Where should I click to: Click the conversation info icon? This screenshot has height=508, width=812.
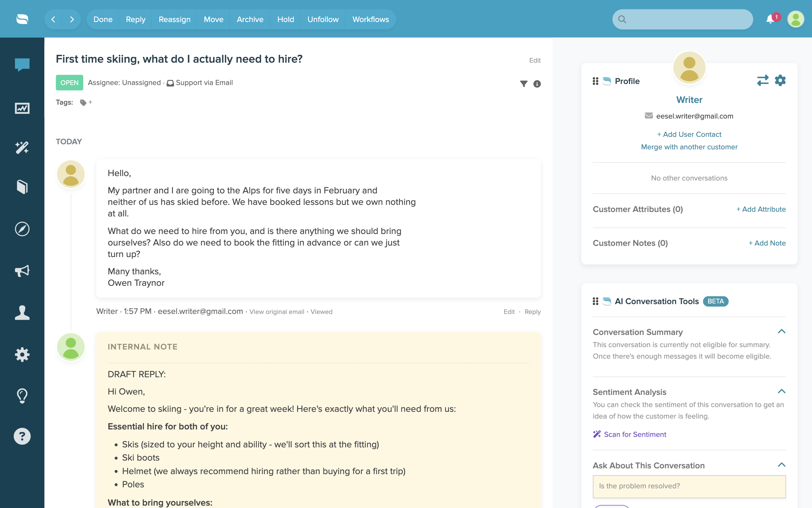tap(537, 84)
